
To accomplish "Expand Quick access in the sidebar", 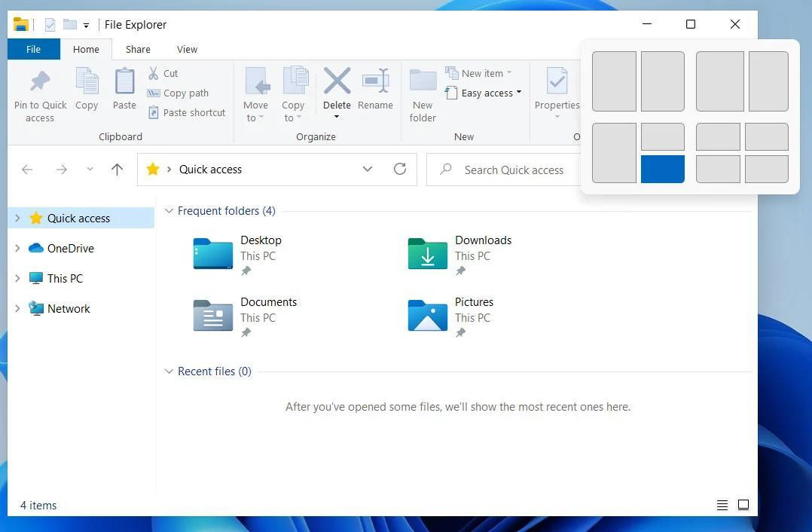I will click(x=17, y=218).
